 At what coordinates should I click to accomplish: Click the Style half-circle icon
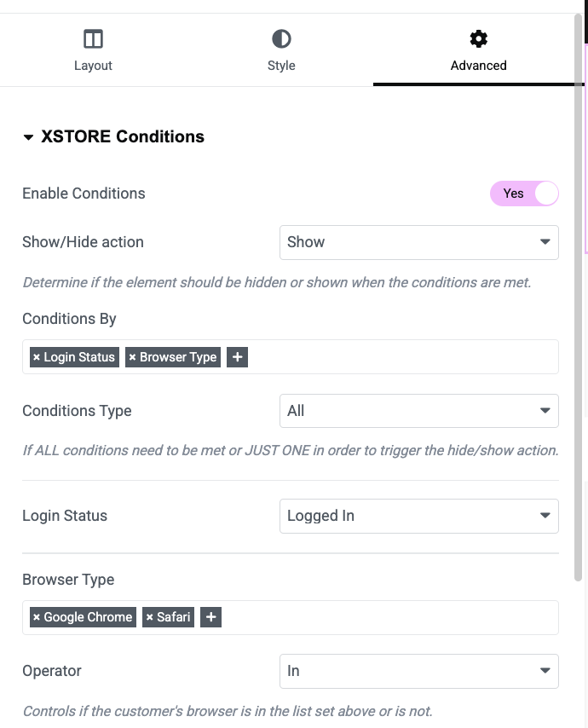[281, 39]
